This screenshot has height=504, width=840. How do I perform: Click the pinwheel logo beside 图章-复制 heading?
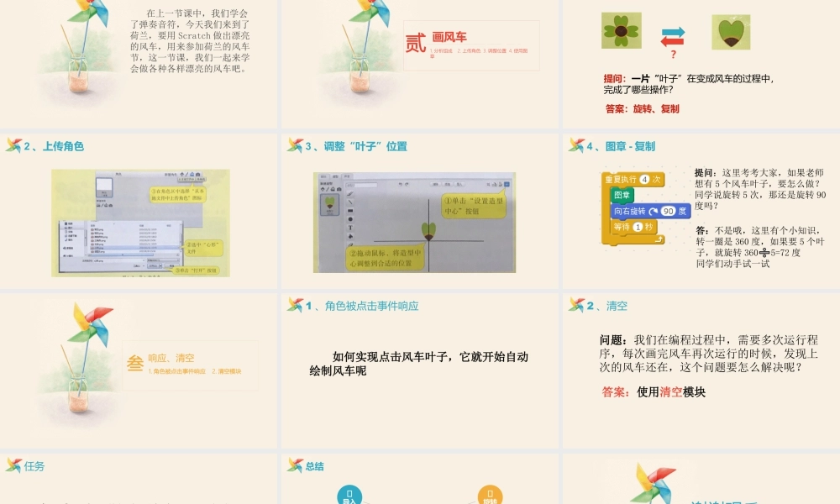(576, 144)
